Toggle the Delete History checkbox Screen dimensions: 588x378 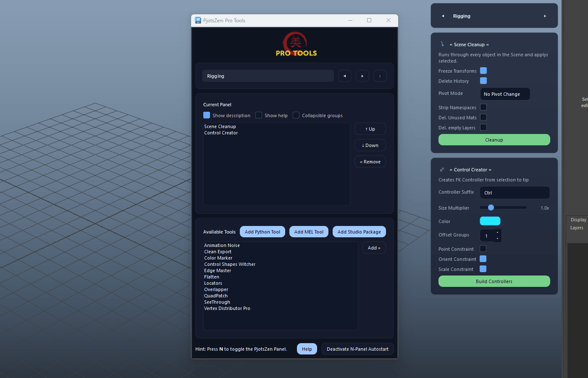pyautogui.click(x=483, y=81)
